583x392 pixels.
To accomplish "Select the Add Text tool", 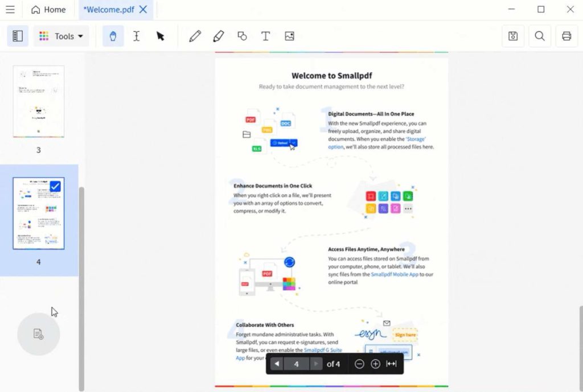I will point(265,36).
